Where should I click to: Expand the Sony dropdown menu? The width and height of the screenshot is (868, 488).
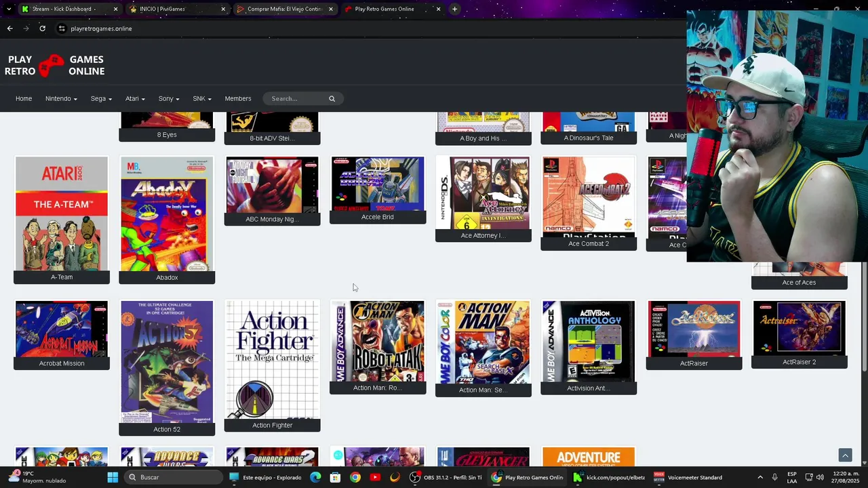tap(169, 99)
